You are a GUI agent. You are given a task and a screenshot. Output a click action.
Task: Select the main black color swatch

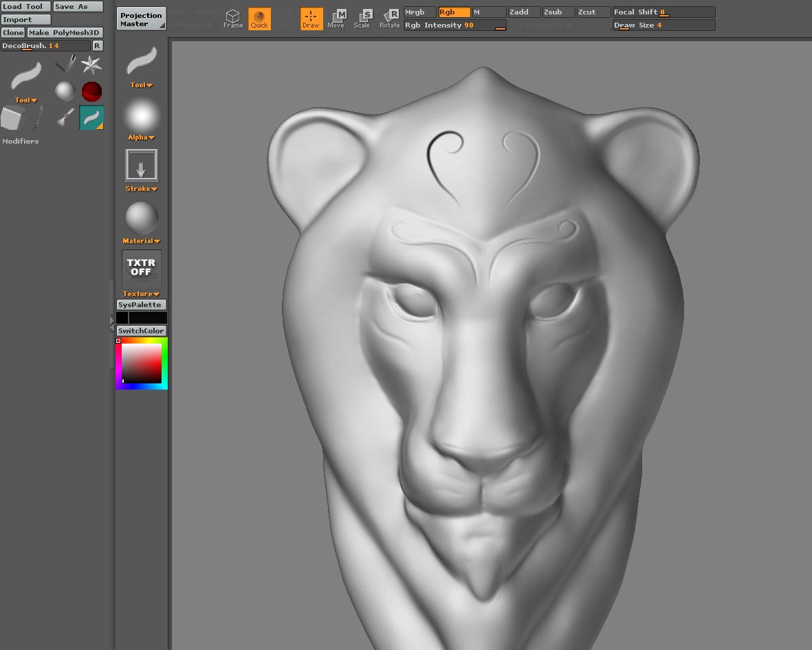[x=148, y=317]
